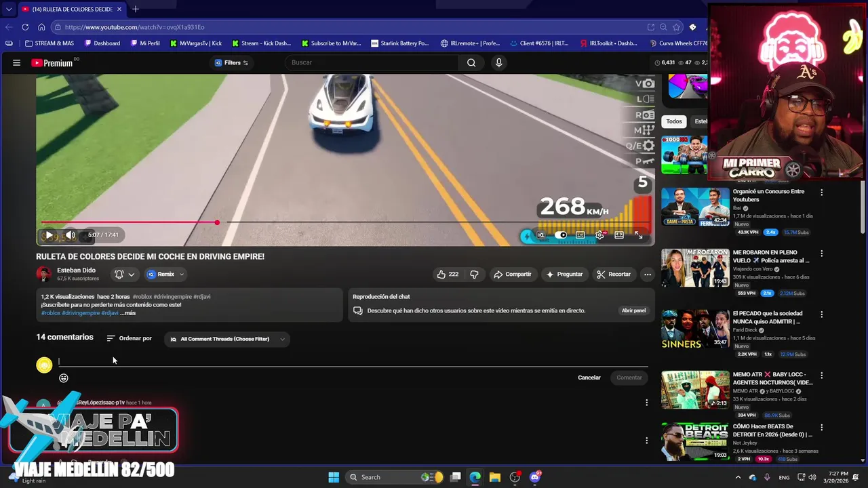Open options for 'El PECADO que la sociedad' video
Screen dimensions: 868x488
pos(822,314)
